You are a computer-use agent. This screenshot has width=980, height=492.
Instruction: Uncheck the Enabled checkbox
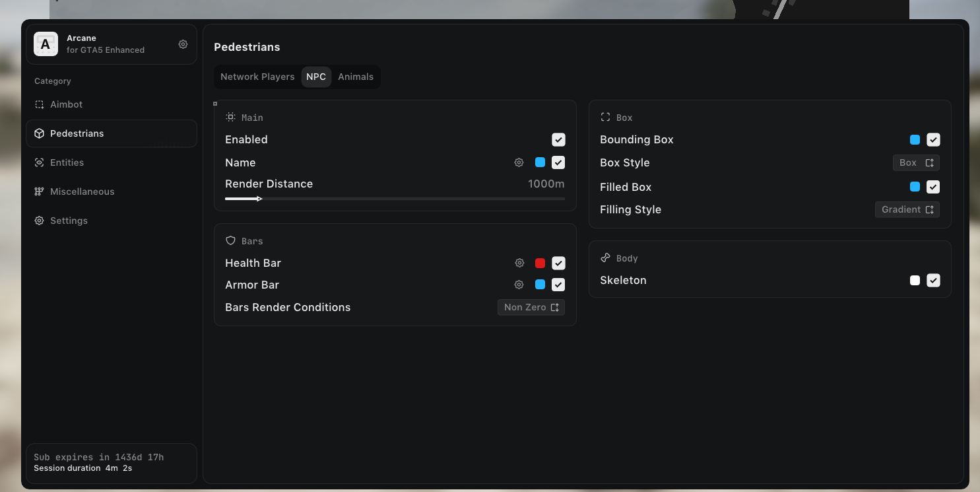coord(558,139)
